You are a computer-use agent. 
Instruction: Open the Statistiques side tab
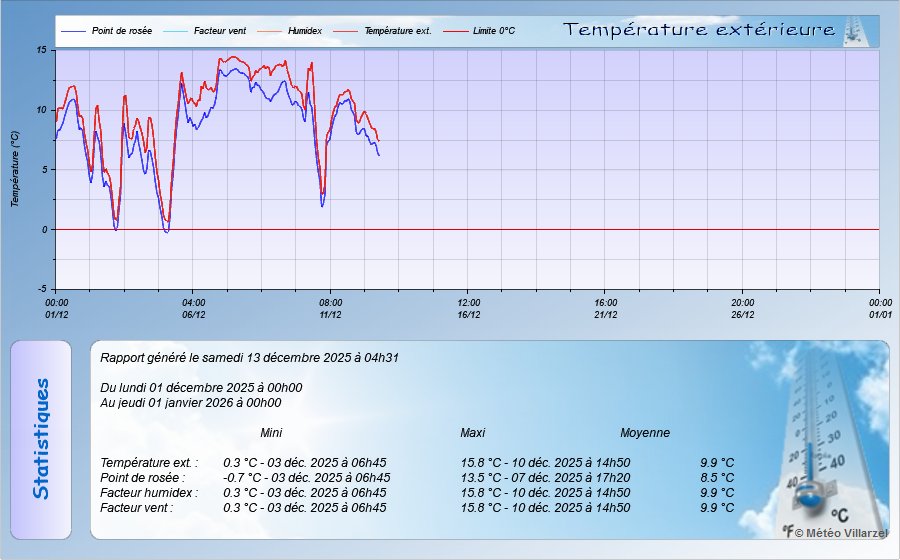(x=40, y=438)
